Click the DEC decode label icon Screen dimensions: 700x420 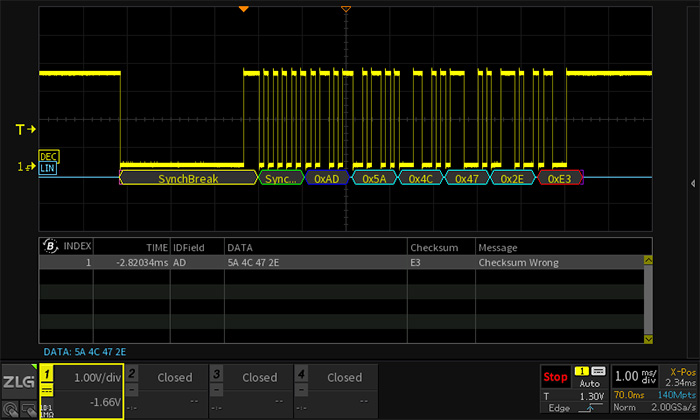[47, 157]
